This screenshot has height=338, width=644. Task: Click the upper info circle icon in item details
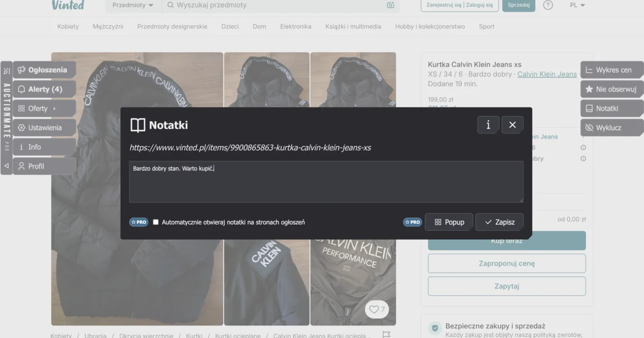pyautogui.click(x=583, y=148)
